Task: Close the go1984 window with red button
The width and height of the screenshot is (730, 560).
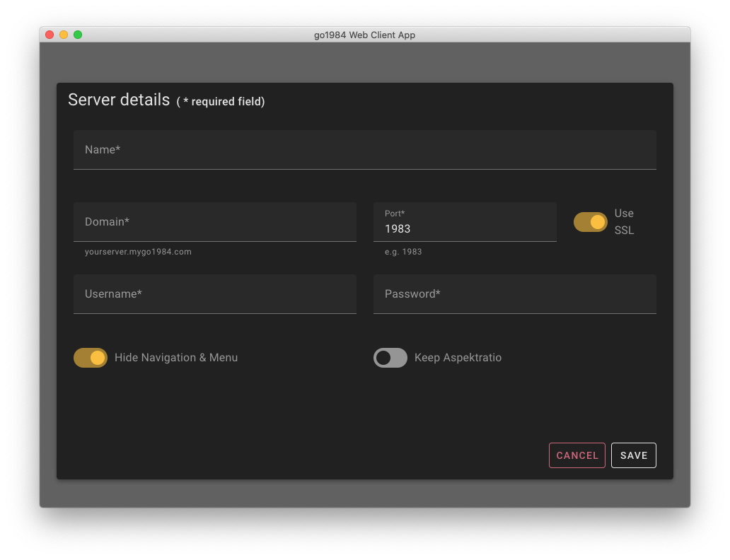Action: (x=50, y=35)
